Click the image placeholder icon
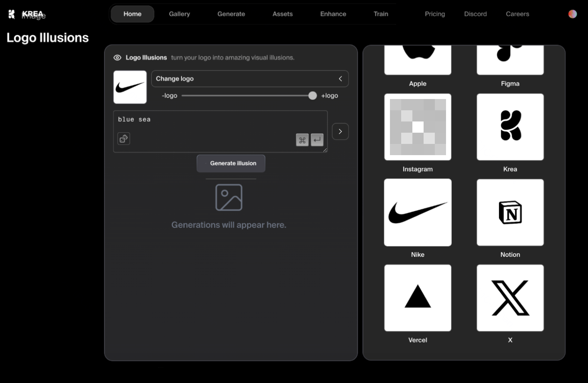Image resolution: width=588 pixels, height=383 pixels. (229, 197)
